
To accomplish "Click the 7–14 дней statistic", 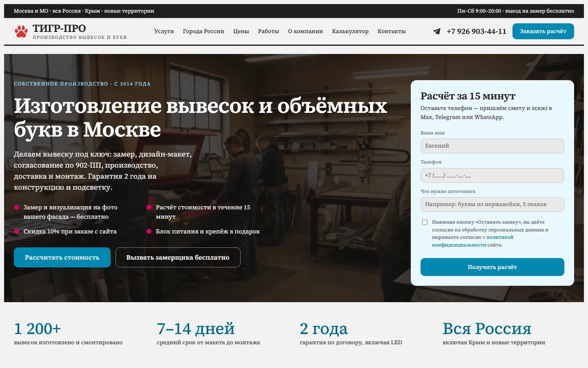I will pyautogui.click(x=196, y=328).
